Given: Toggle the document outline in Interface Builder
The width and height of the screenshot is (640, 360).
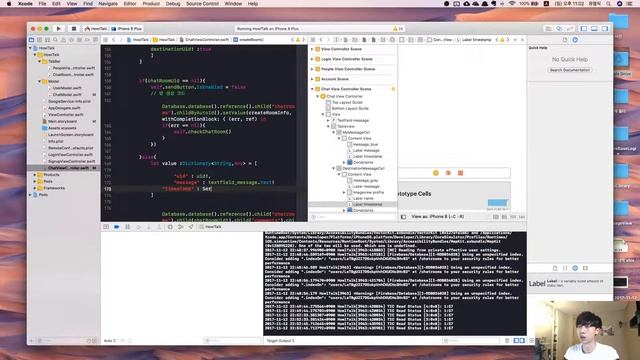Looking at the screenshot, I should [403, 217].
